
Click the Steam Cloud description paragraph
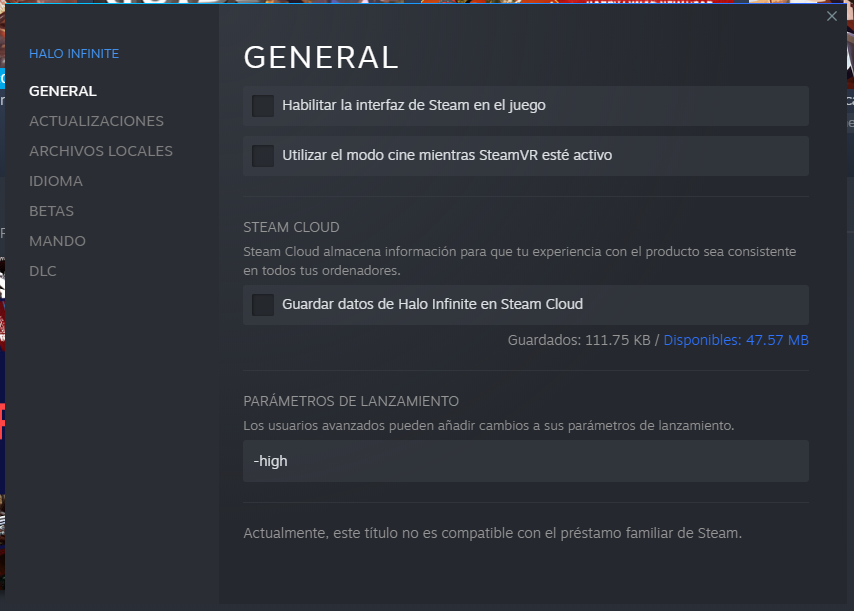click(519, 260)
